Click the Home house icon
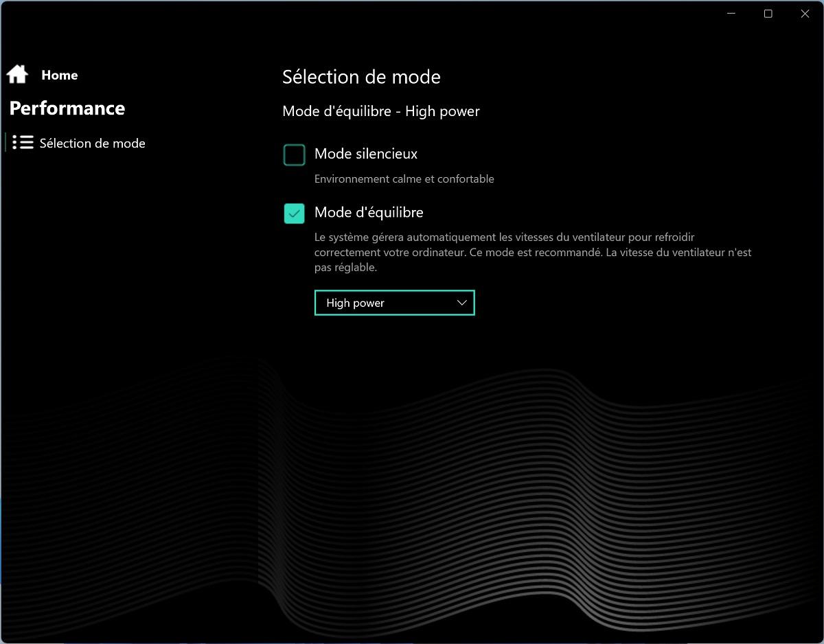This screenshot has height=644, width=824. point(17,74)
